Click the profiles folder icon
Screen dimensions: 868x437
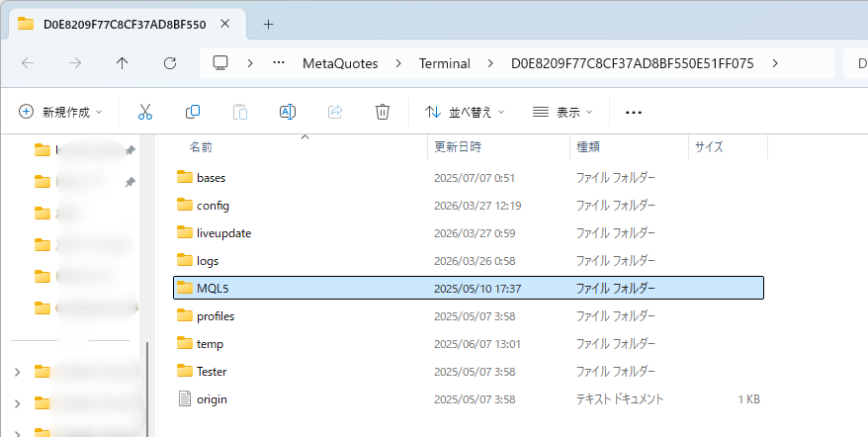184,315
